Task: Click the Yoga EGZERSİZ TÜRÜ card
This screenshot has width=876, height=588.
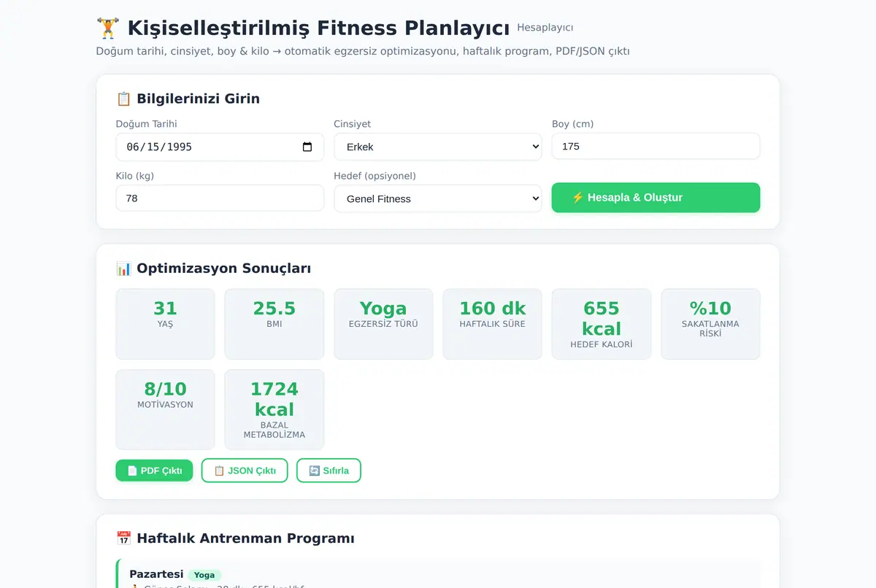Action: (x=383, y=324)
